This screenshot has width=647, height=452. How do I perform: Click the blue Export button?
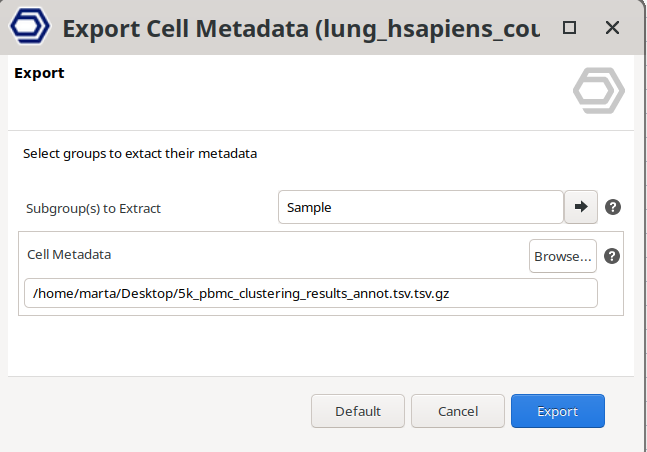(557, 411)
